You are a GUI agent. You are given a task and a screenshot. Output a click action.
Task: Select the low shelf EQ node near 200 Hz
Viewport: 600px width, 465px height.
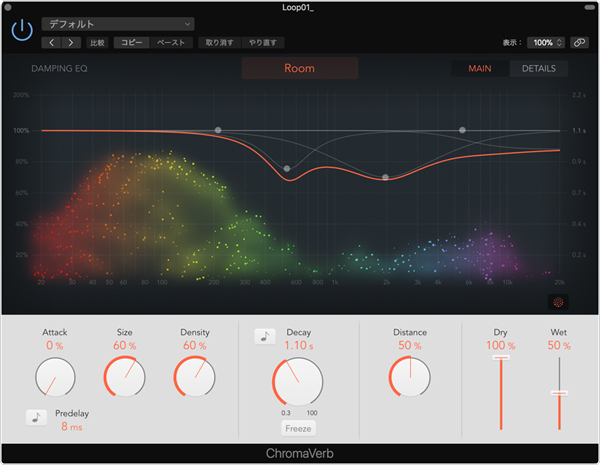pyautogui.click(x=218, y=130)
